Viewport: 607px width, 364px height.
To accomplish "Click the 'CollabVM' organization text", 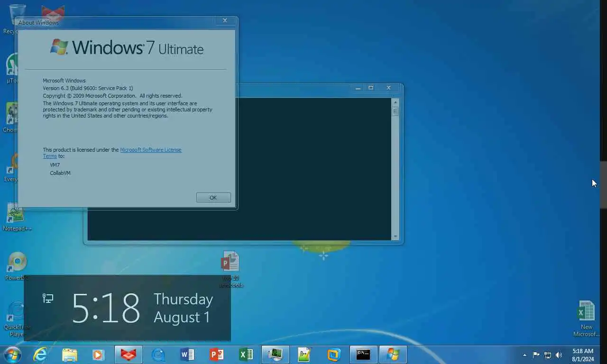I will point(60,173).
